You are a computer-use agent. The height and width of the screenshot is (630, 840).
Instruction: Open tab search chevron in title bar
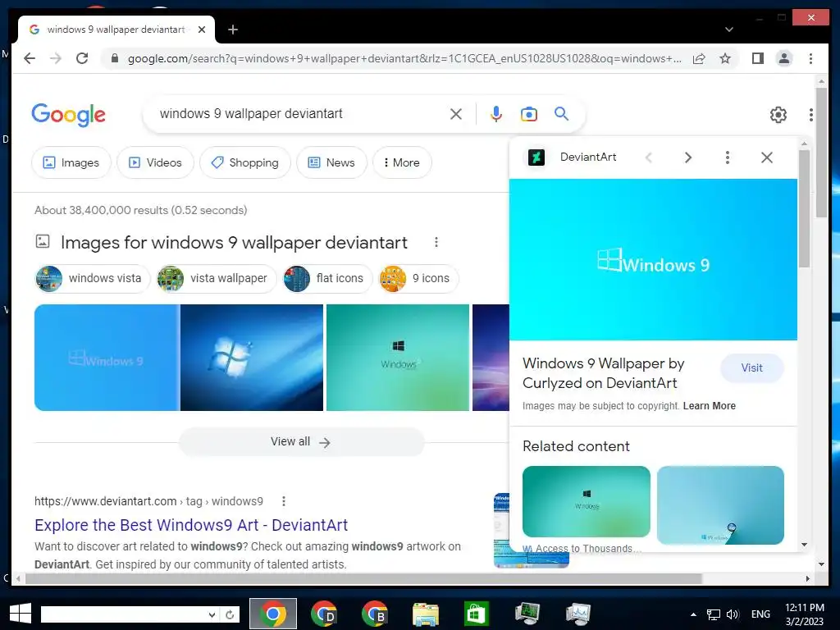[728, 30]
